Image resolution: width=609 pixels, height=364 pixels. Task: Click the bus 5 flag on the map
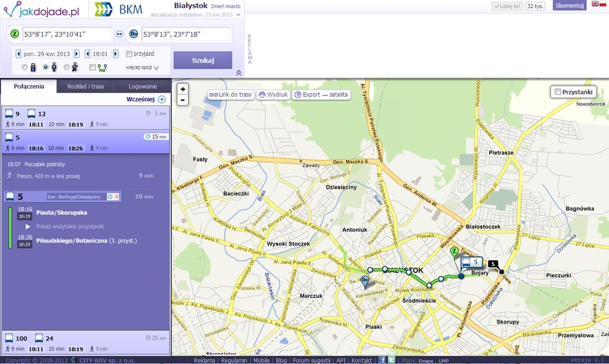[x=472, y=262]
